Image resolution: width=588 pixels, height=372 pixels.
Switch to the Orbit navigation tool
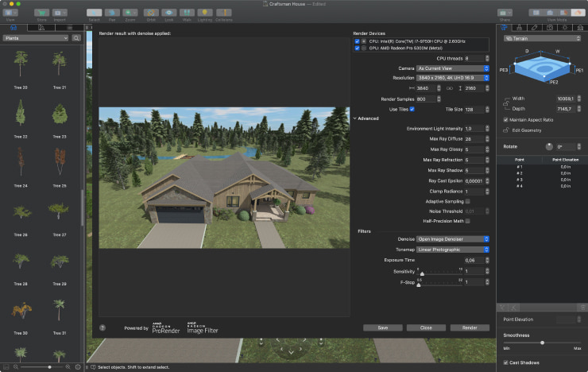pyautogui.click(x=151, y=13)
